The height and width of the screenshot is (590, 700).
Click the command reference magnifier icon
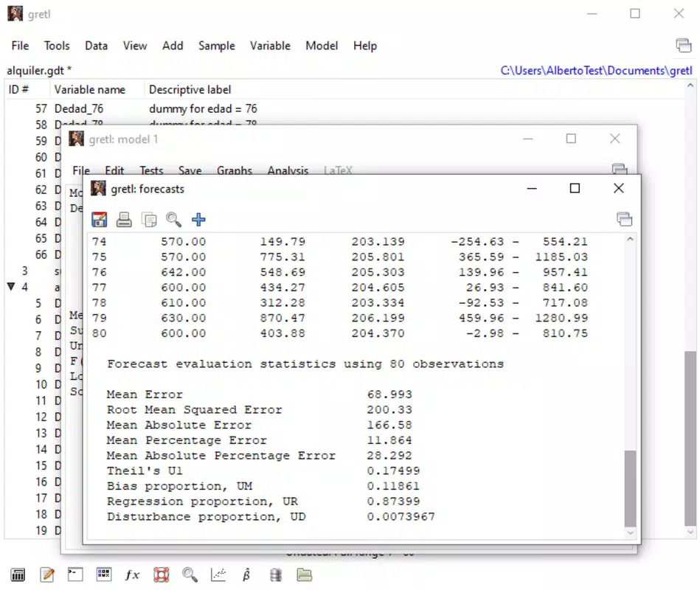pyautogui.click(x=190, y=575)
